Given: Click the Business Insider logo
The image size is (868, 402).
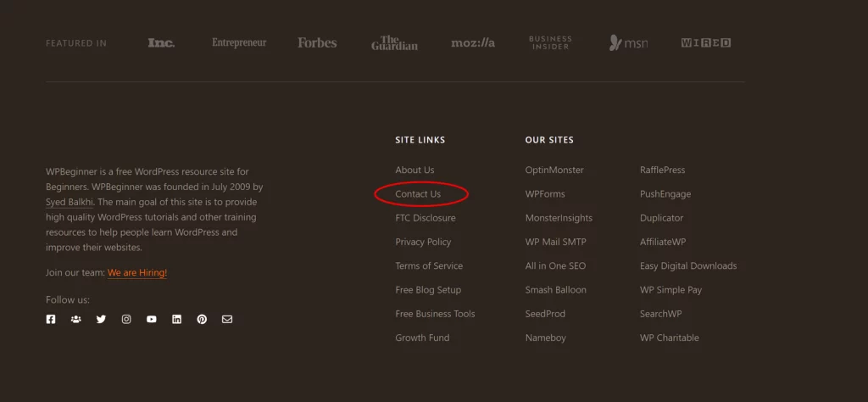Looking at the screenshot, I should 550,42.
